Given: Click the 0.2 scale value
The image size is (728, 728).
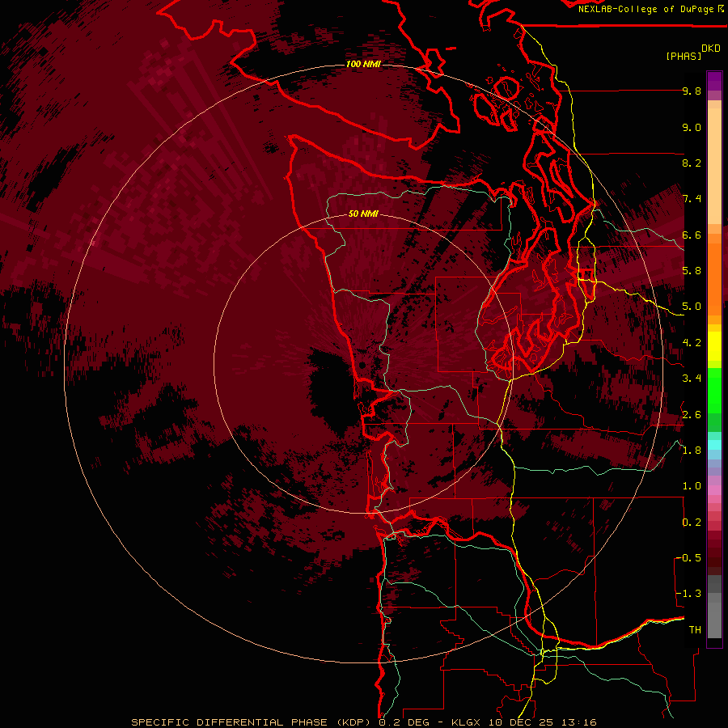Looking at the screenshot, I should [692, 523].
